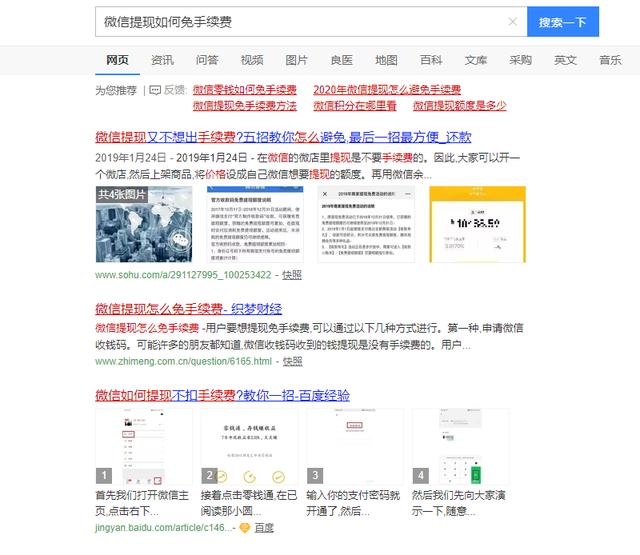This screenshot has height=555, width=640.
Task: Clear the search box with the X icon
Action: click(513, 22)
